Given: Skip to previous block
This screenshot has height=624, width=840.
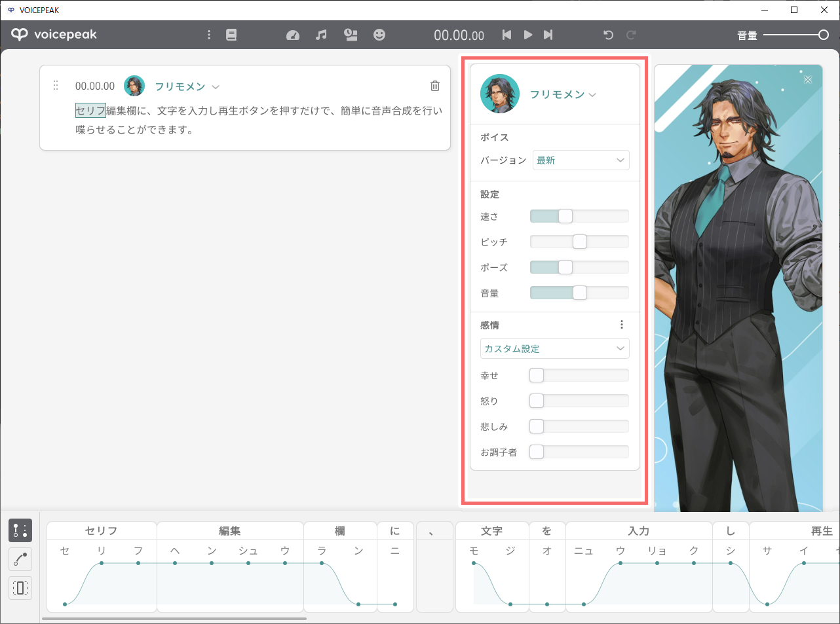Looking at the screenshot, I should (506, 35).
